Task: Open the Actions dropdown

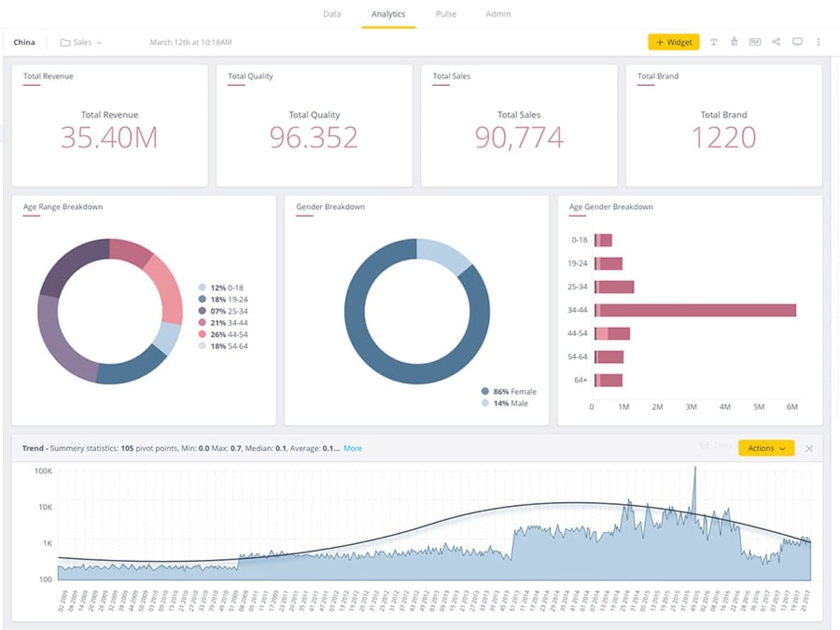Action: 766,448
